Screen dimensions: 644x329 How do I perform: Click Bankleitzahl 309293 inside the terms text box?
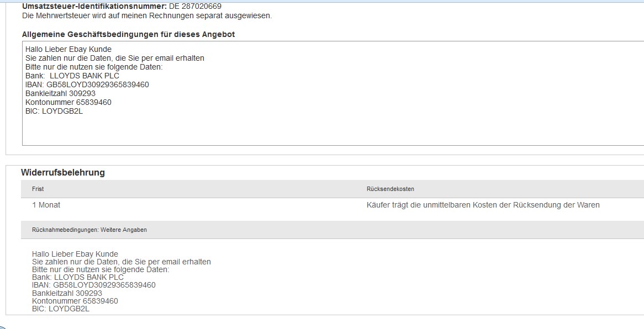click(x=60, y=93)
